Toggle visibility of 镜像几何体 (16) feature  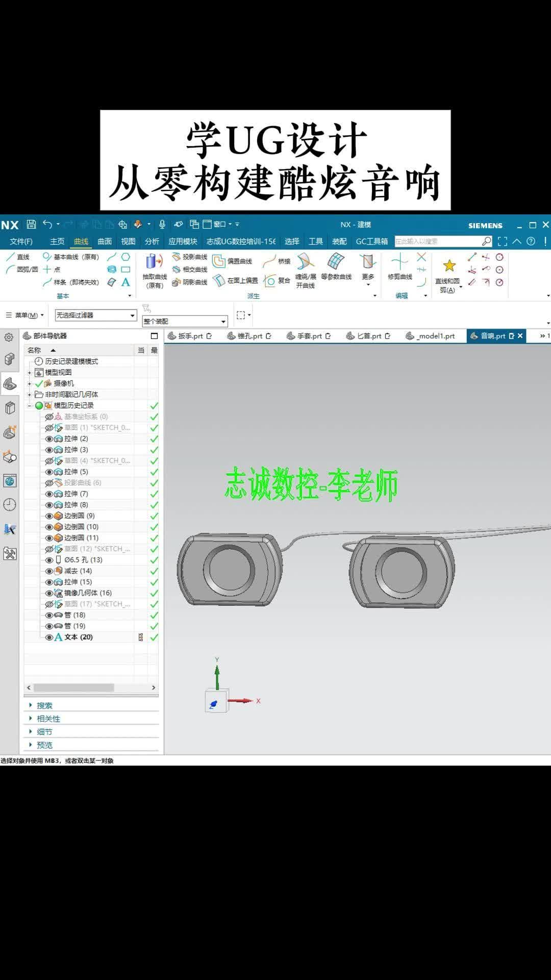[x=49, y=593]
